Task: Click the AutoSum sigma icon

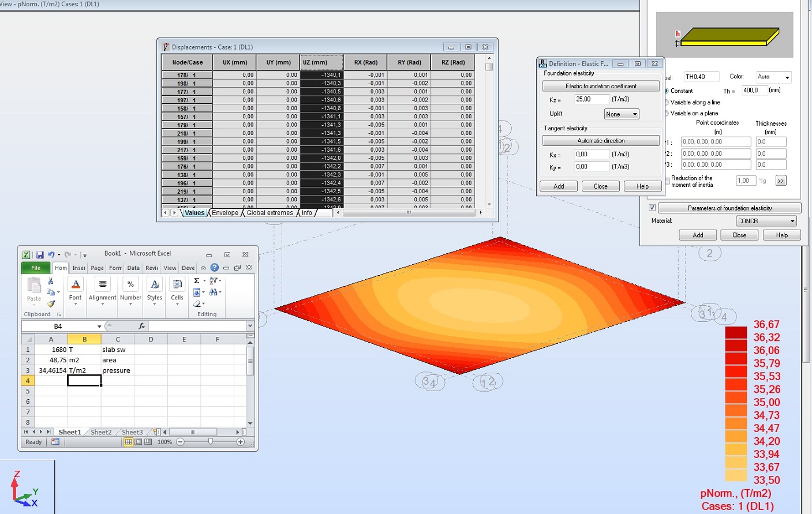Action: click(196, 280)
